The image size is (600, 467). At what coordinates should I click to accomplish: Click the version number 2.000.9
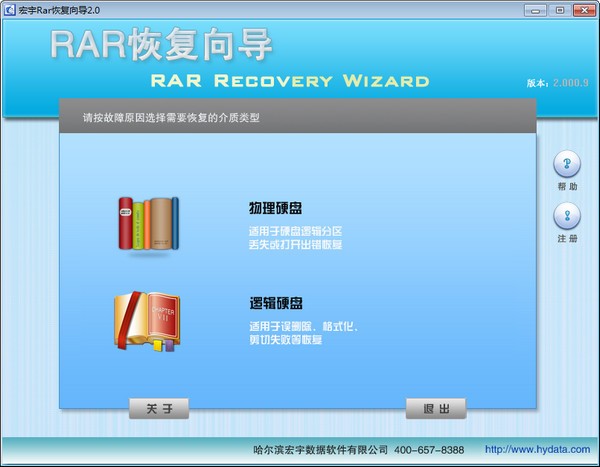coord(571,83)
